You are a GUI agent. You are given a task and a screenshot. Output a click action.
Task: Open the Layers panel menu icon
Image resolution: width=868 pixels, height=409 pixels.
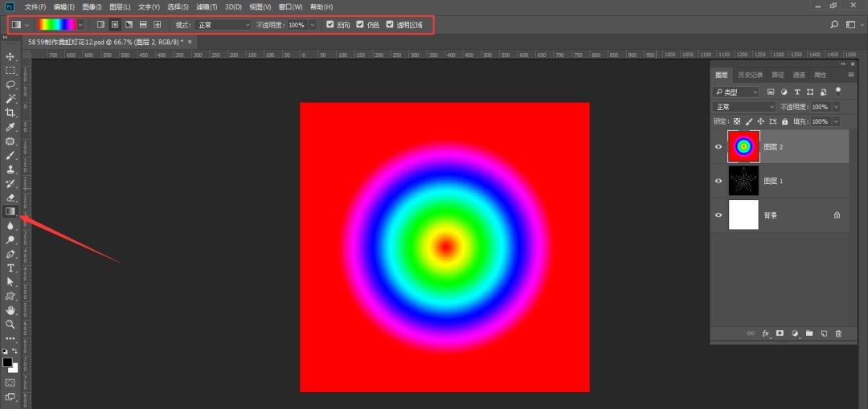pos(851,75)
